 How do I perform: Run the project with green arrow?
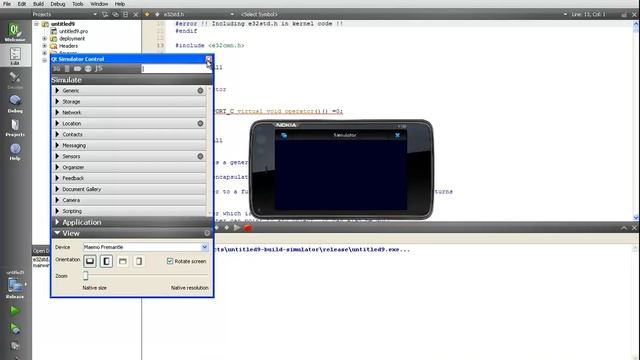click(x=14, y=311)
